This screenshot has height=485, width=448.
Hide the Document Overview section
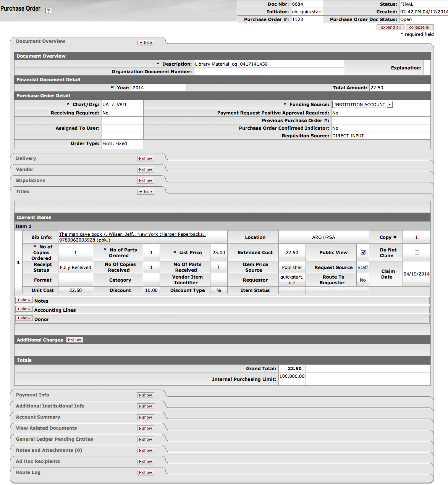pos(146,42)
